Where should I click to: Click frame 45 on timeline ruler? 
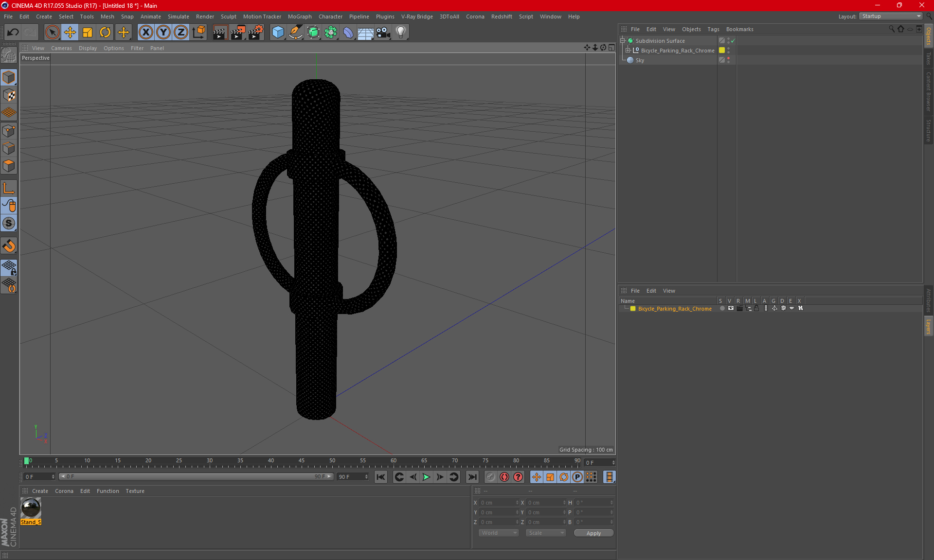[302, 462]
